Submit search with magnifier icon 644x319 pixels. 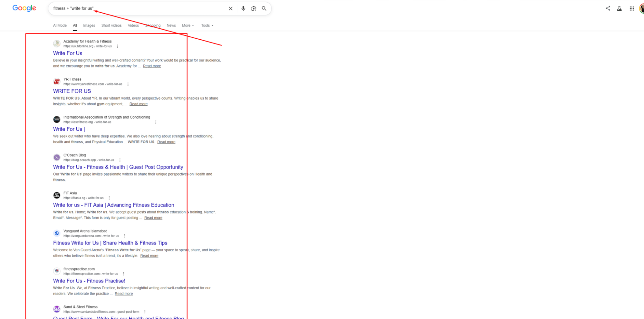pyautogui.click(x=264, y=9)
